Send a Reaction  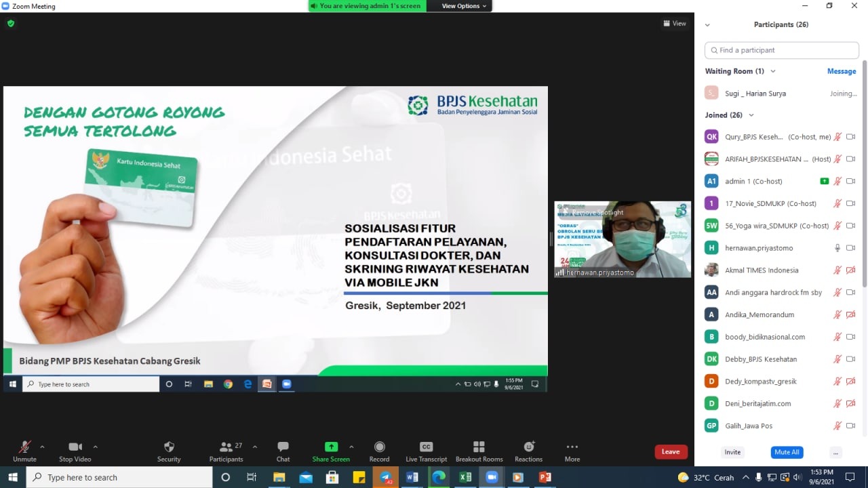[528, 451]
